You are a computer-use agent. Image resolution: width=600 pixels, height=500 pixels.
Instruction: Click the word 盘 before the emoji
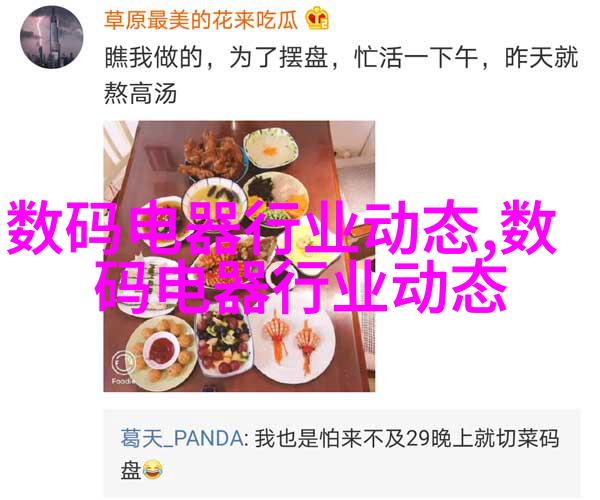coord(131,470)
